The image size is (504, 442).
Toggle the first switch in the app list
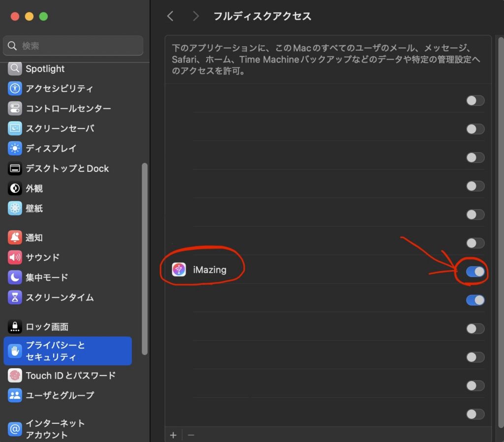[475, 100]
